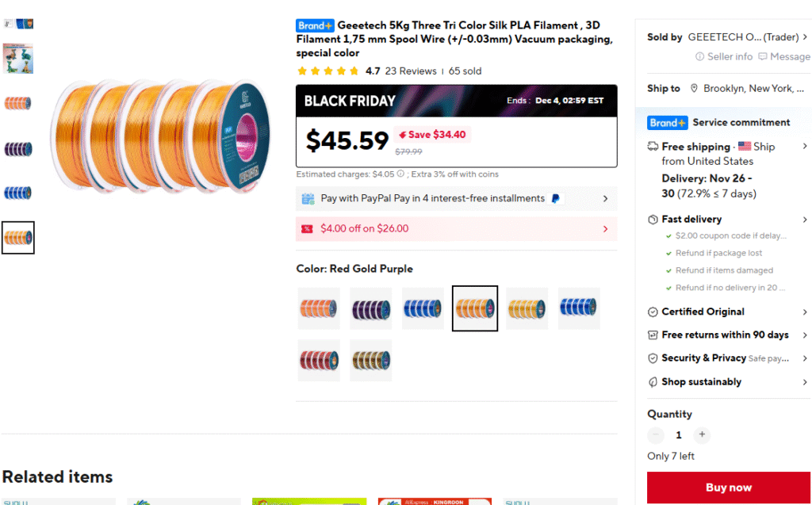Screen dimensions: 812x505
Task: Click the PayPal logo icon
Action: coord(556,199)
